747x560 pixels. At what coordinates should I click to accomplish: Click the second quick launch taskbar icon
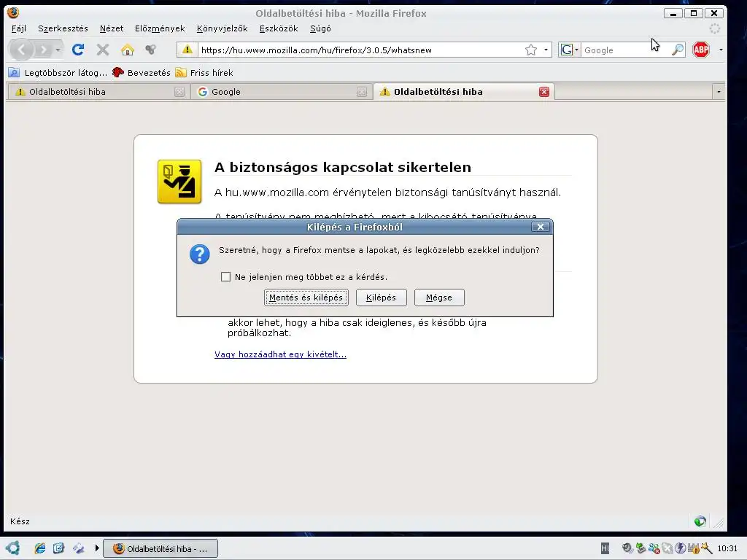[58, 548]
